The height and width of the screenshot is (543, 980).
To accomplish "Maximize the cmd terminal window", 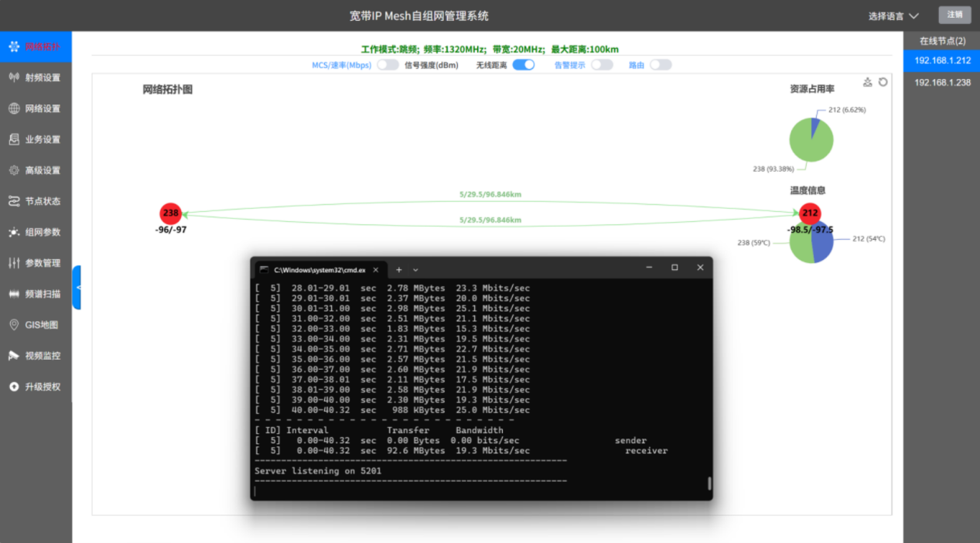I will 674,268.
